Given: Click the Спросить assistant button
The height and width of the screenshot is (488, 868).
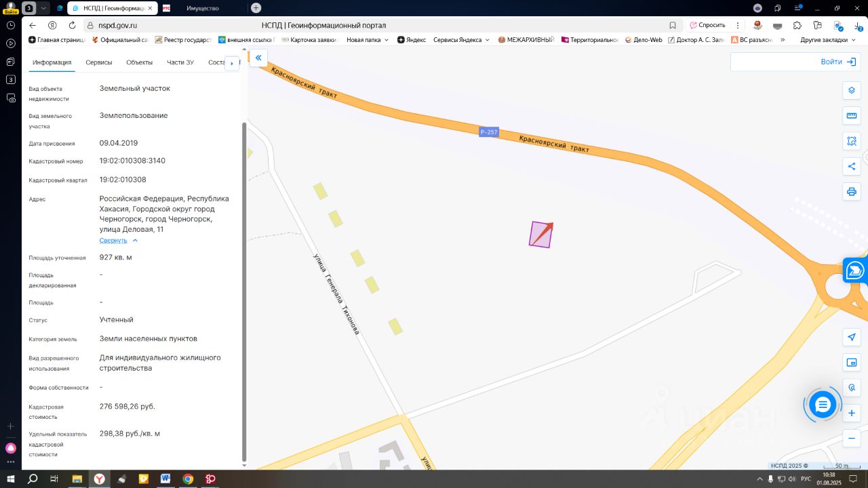Looking at the screenshot, I should tap(707, 25).
